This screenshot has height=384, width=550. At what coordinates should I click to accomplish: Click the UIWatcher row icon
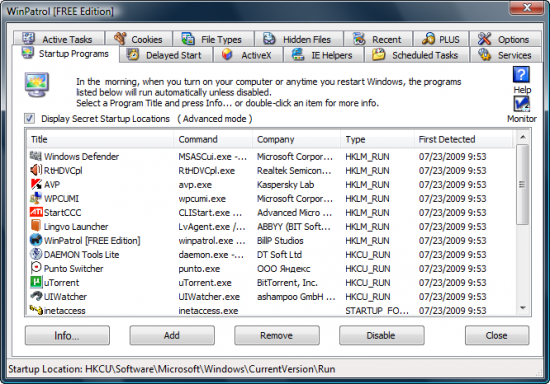[x=35, y=296]
